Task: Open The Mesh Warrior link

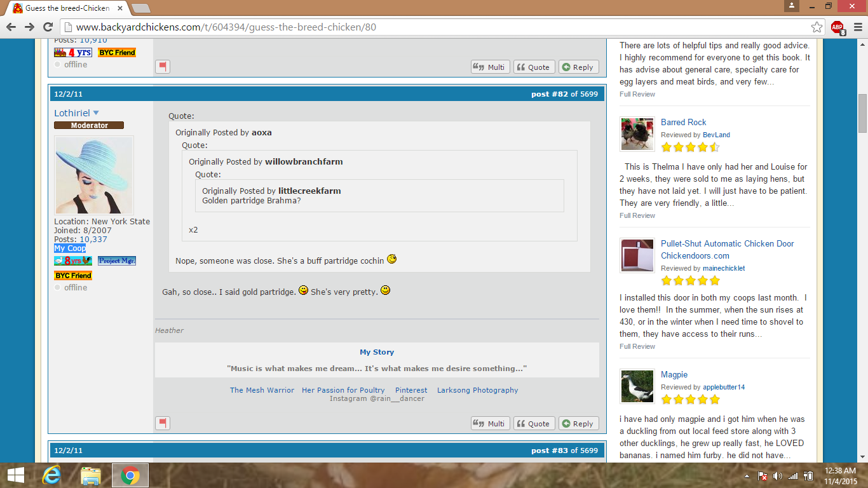Action: coord(262,390)
